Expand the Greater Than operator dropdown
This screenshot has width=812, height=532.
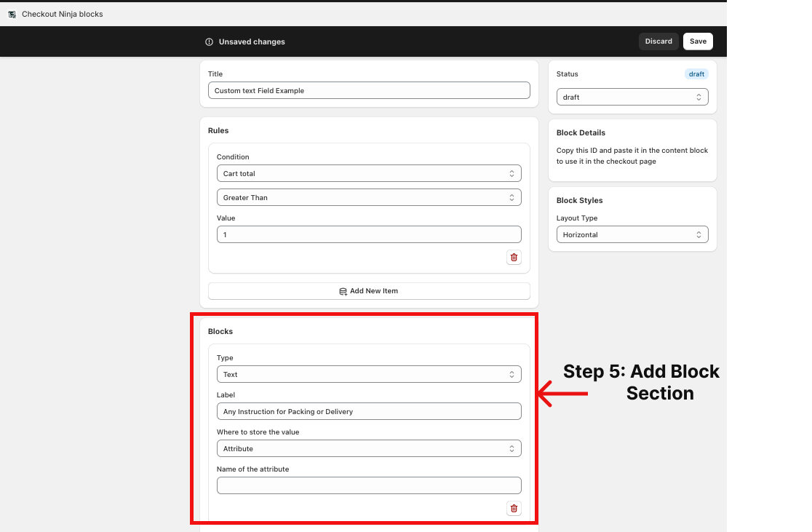tap(369, 197)
